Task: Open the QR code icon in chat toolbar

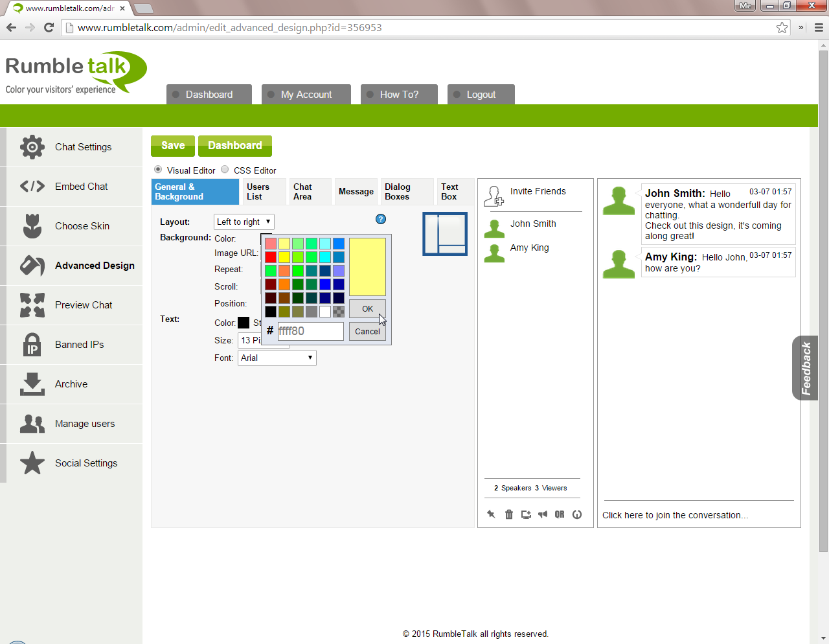Action: [560, 514]
